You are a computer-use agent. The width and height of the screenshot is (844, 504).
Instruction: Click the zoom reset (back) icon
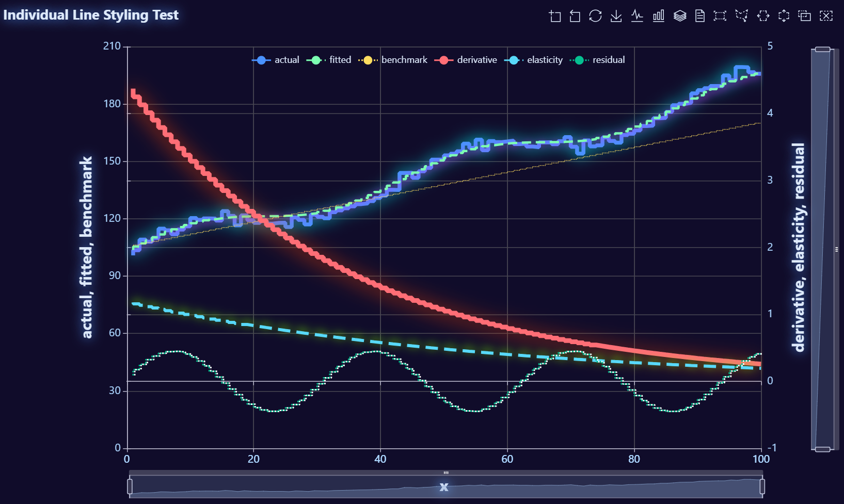tap(575, 16)
